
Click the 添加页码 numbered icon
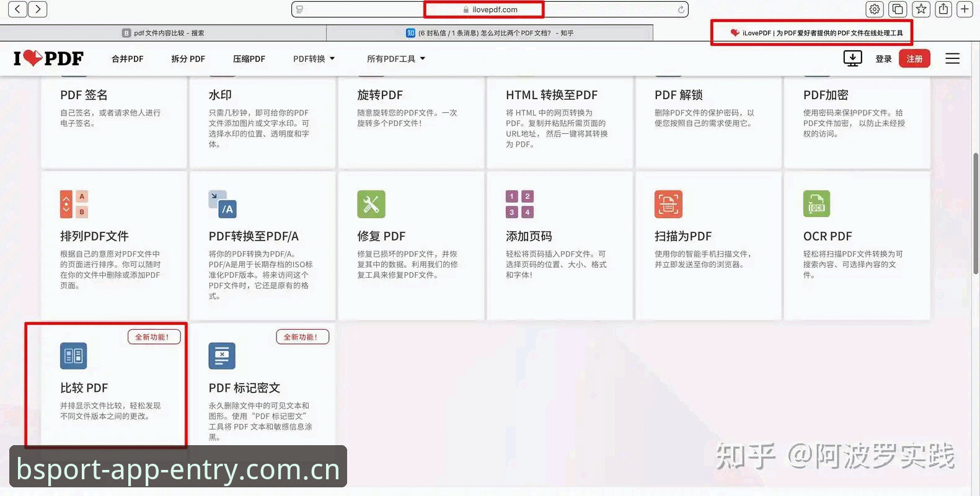[519, 204]
